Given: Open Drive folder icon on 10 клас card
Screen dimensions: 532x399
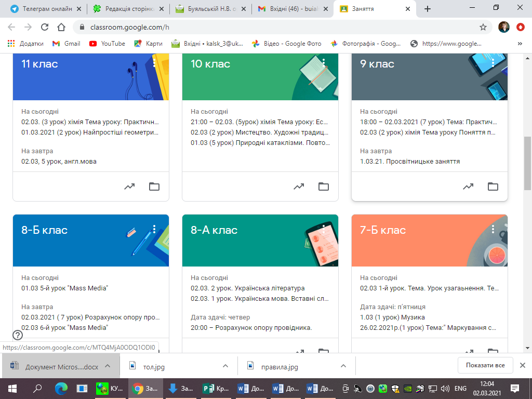Looking at the screenshot, I should (324, 187).
